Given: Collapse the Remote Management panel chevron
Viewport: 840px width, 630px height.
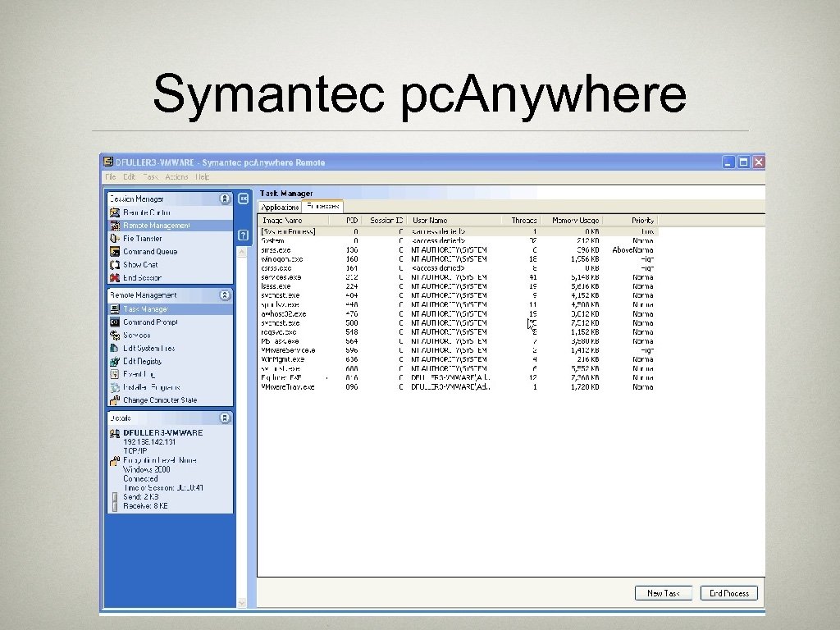Looking at the screenshot, I should [225, 295].
